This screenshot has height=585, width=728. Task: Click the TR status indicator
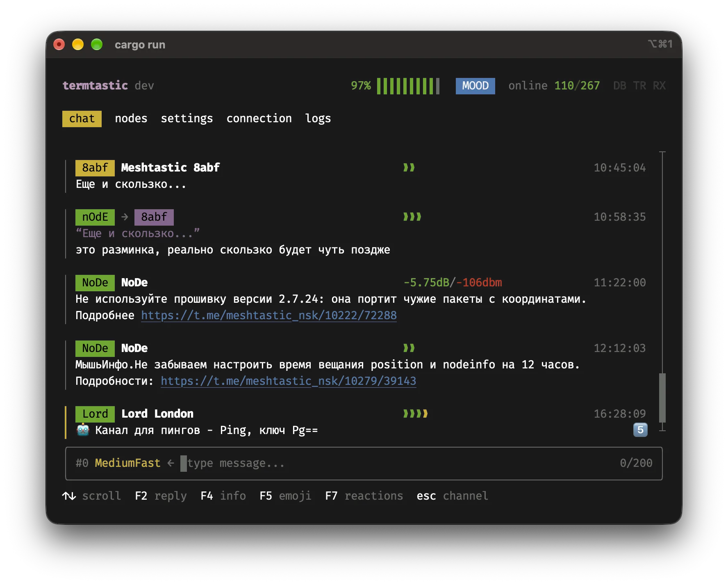pyautogui.click(x=639, y=86)
